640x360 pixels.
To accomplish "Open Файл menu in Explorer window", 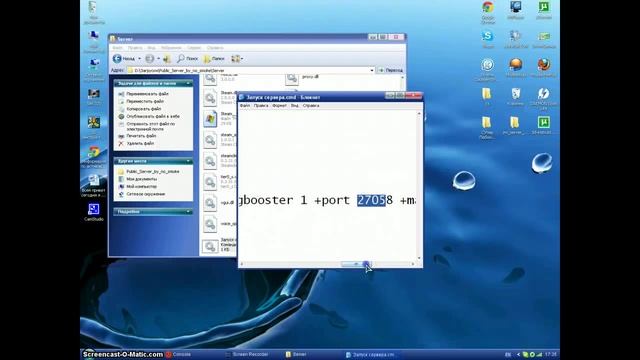I will pos(118,48).
